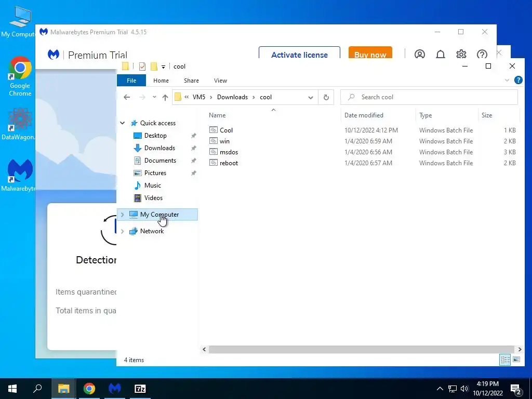Viewport: 532px width, 399px height.
Task: Open Malwarebytes settings gear
Action: (461, 54)
